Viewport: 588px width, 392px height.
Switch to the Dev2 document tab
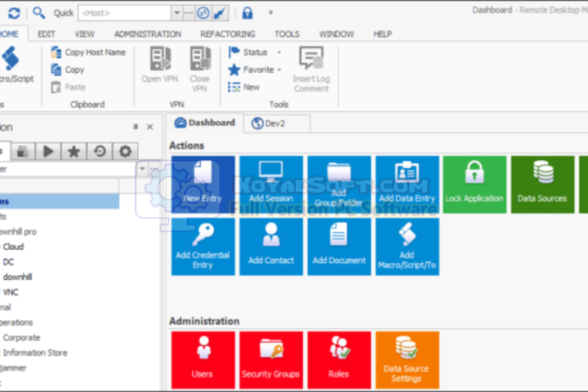tap(277, 123)
